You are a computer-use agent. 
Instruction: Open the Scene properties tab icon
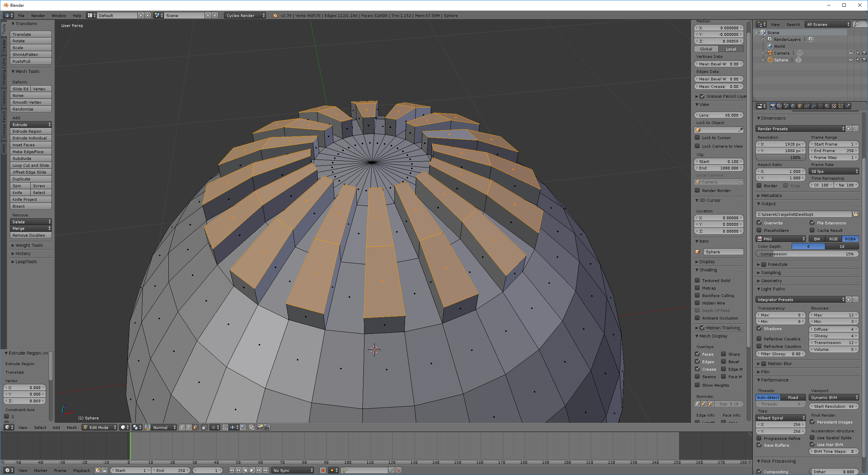pyautogui.click(x=786, y=106)
